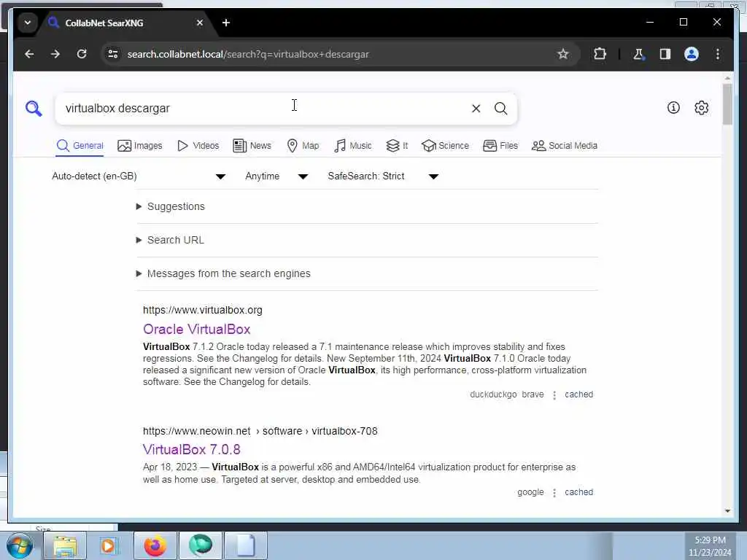Open Firefox from the taskbar
Viewport: 747px width, 560px height.
click(x=155, y=545)
